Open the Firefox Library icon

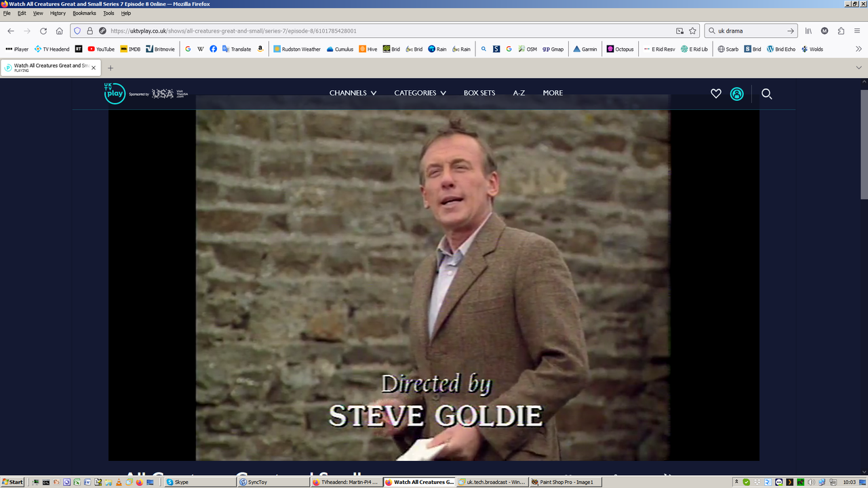tap(808, 30)
